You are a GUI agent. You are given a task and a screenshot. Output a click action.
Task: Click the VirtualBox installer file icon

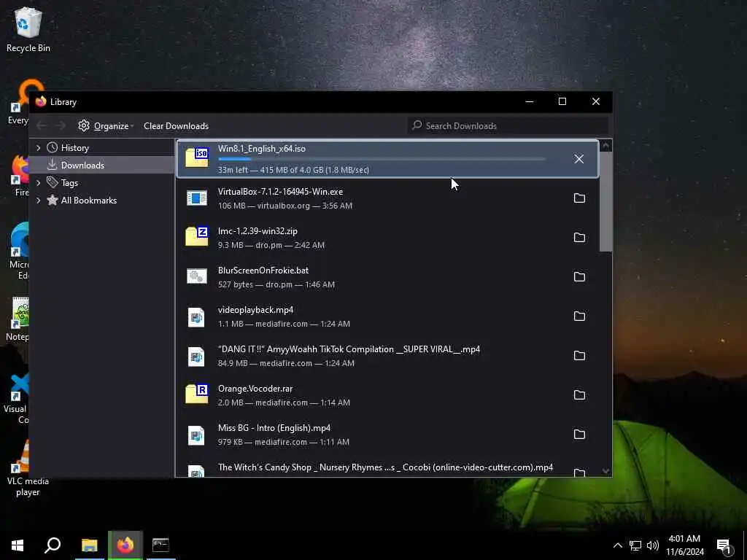pyautogui.click(x=197, y=198)
